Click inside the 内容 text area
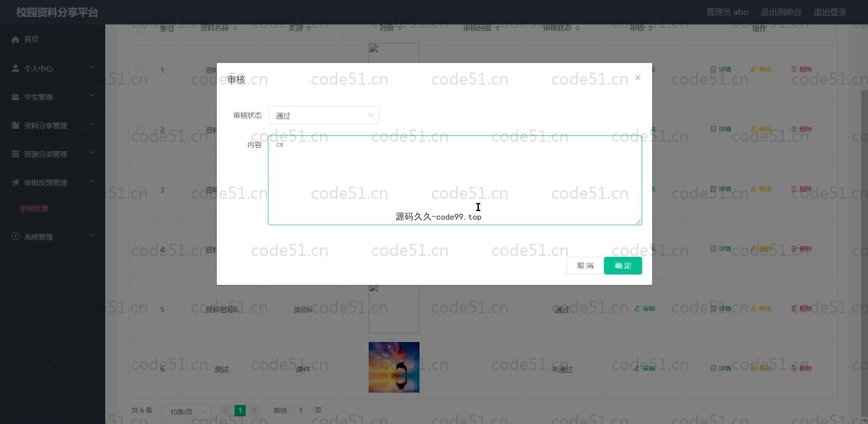Screen dimensions: 868x424 (455, 180)
